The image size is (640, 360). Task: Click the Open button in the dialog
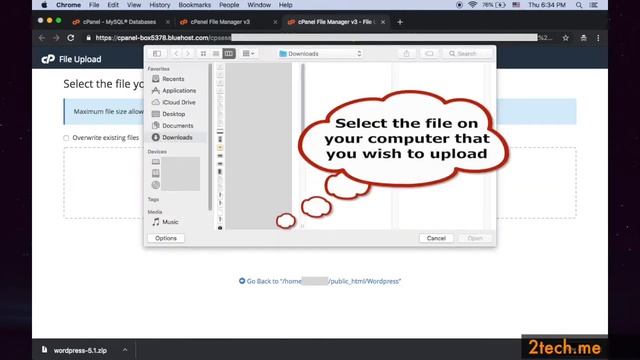pos(475,238)
